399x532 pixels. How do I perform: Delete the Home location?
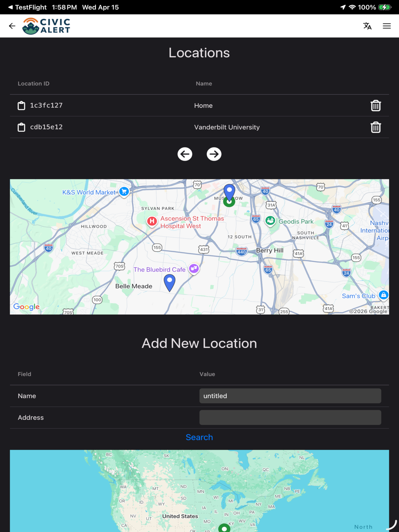pyautogui.click(x=376, y=106)
